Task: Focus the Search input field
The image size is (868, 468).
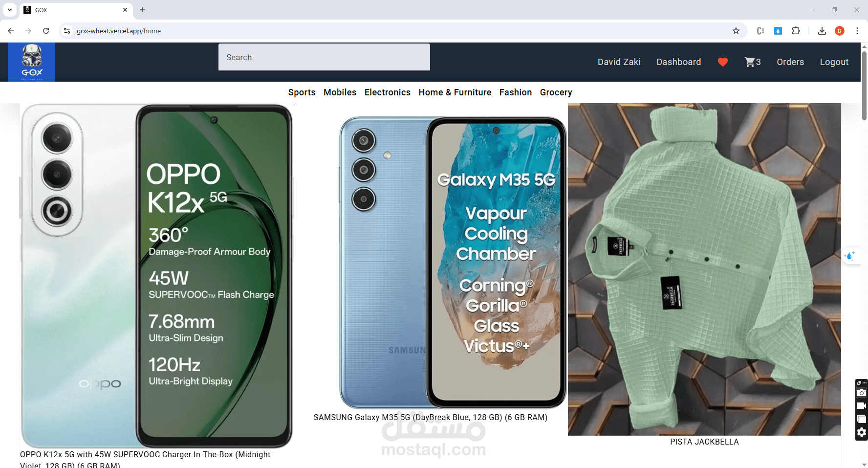Action: 324,57
